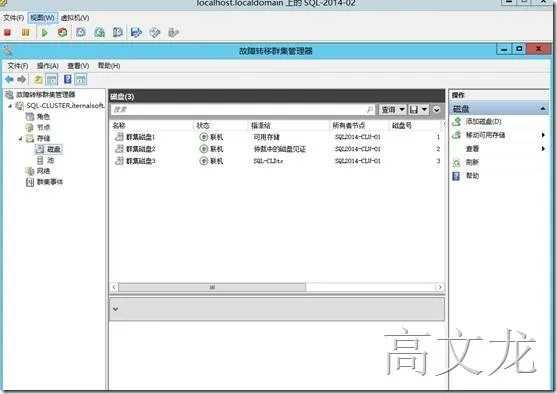557x394 pixels.
Task: Open the 移动可用存储 submenu arrow
Action: click(x=543, y=135)
